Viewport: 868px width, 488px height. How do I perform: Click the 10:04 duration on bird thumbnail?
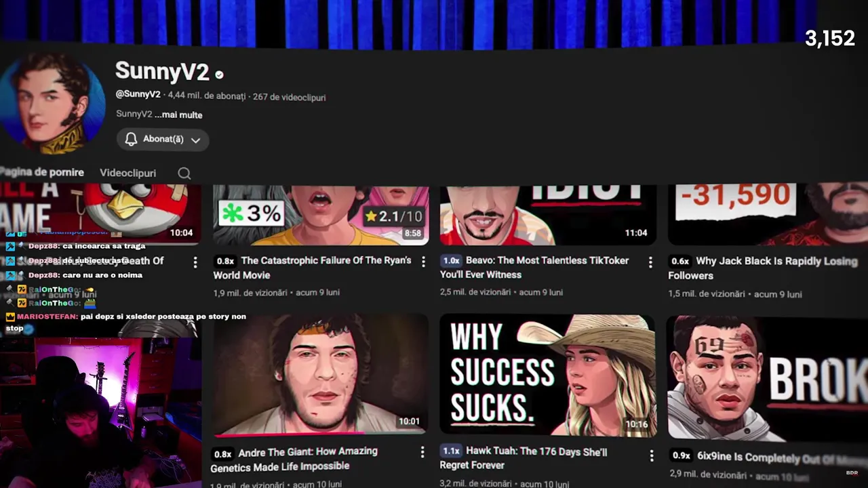pyautogui.click(x=181, y=232)
